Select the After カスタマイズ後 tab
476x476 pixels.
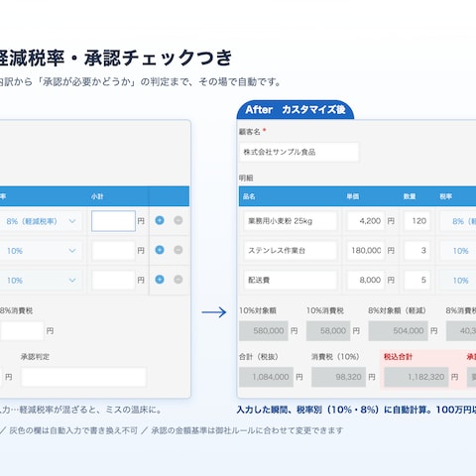pos(296,110)
